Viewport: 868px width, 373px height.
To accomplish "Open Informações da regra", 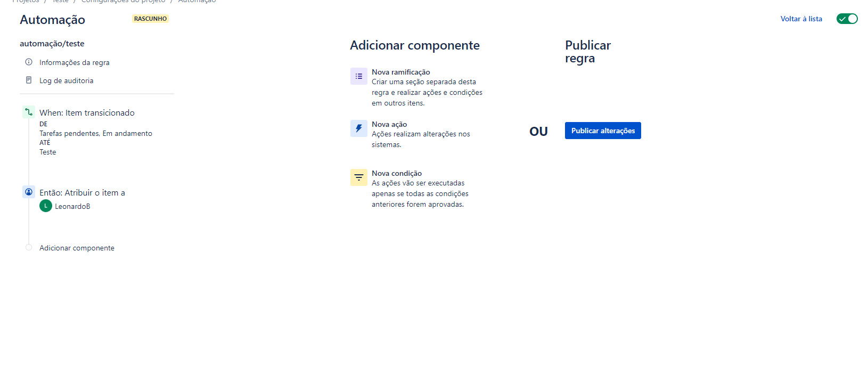I will tap(75, 62).
